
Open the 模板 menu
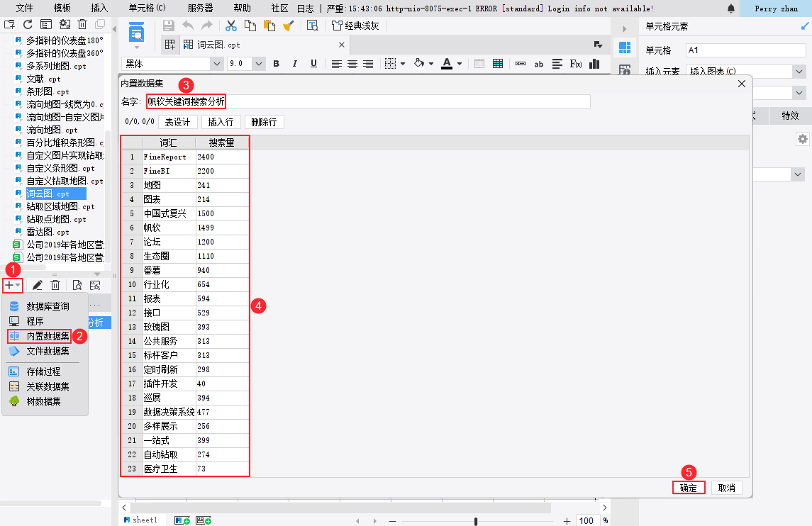(62, 9)
